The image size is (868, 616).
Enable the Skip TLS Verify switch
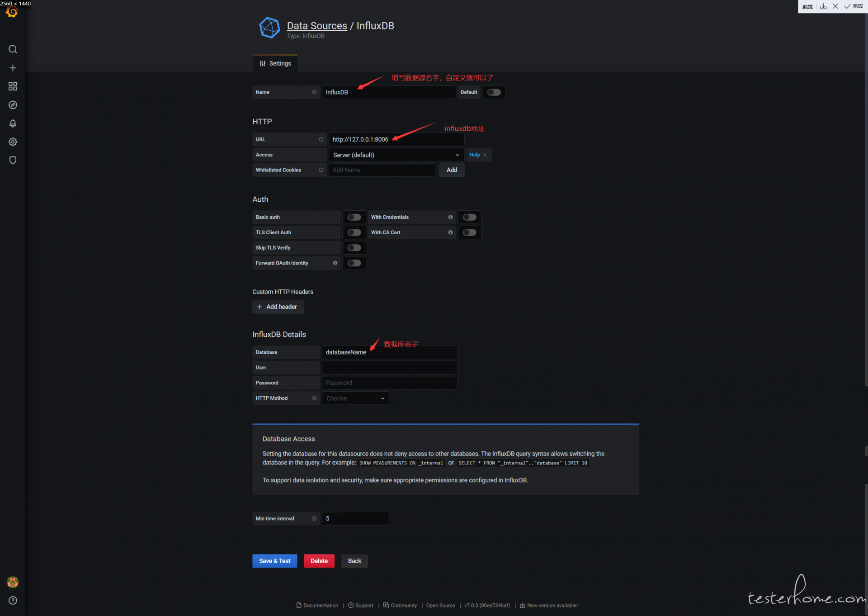tap(354, 248)
